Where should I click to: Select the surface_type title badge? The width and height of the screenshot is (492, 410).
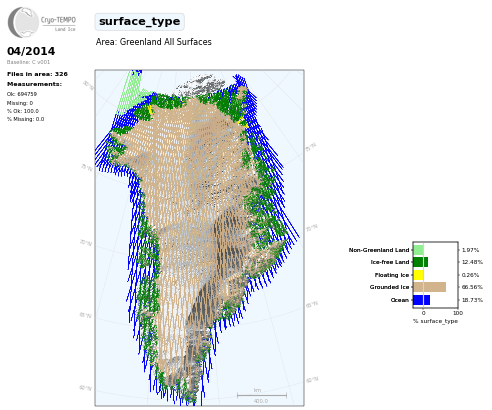139,22
